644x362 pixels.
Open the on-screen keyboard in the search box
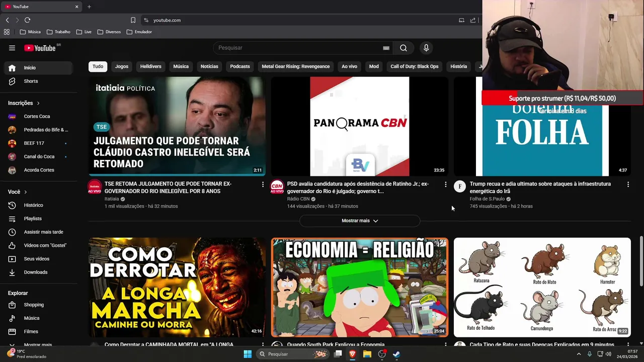[386, 48]
